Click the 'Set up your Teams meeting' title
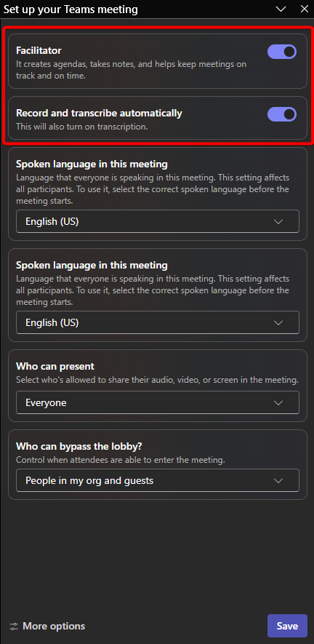 [71, 9]
